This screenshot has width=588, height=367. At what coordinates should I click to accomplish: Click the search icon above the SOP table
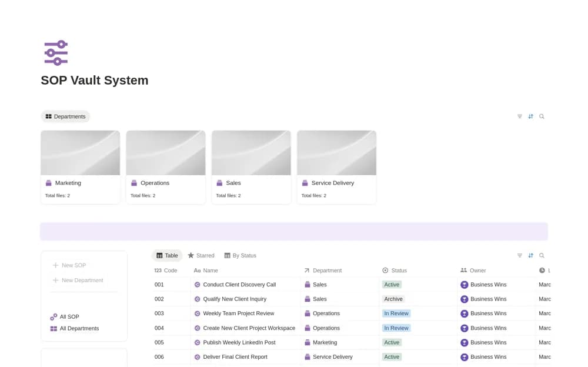point(542,256)
